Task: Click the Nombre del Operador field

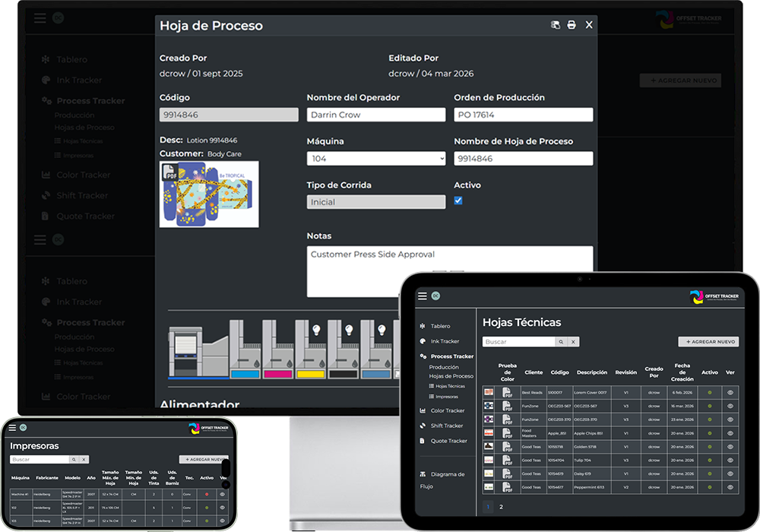Action: (x=376, y=115)
